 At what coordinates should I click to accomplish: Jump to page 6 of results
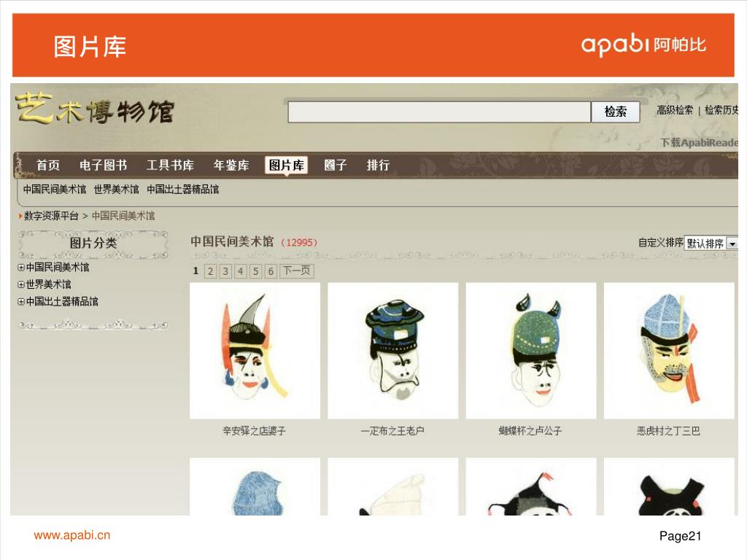tap(271, 271)
